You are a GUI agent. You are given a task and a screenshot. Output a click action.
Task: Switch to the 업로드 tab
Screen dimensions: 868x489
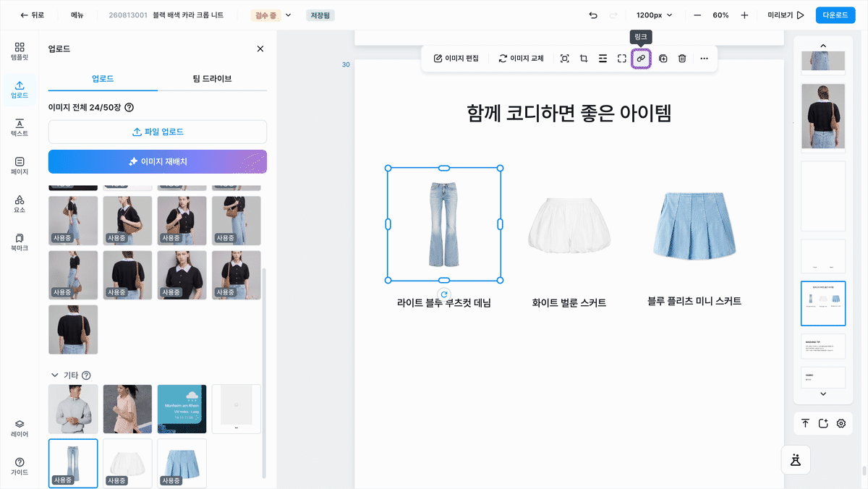(103, 79)
